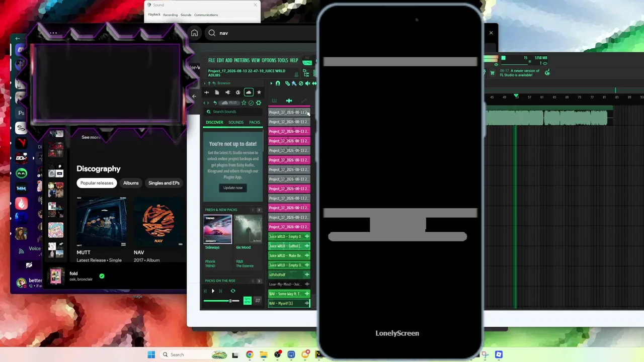Open the Windows Start menu

151,354
